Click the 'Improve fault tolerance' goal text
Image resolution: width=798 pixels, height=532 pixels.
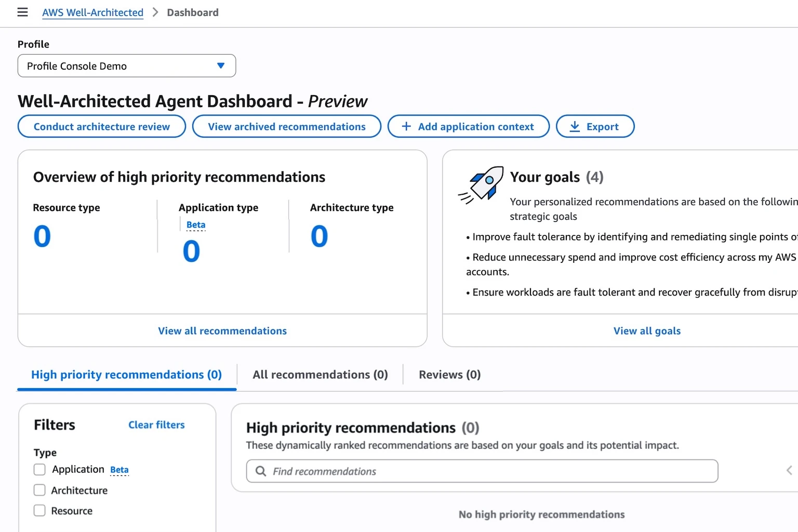coord(632,237)
